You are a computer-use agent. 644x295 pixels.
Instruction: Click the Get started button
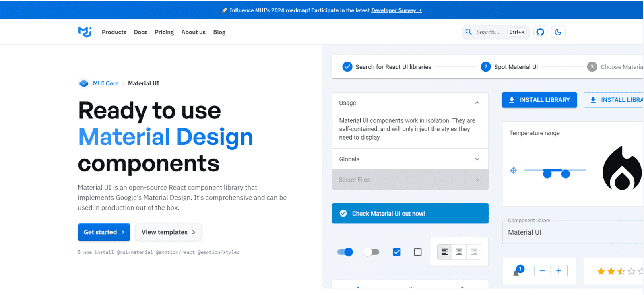tap(104, 232)
